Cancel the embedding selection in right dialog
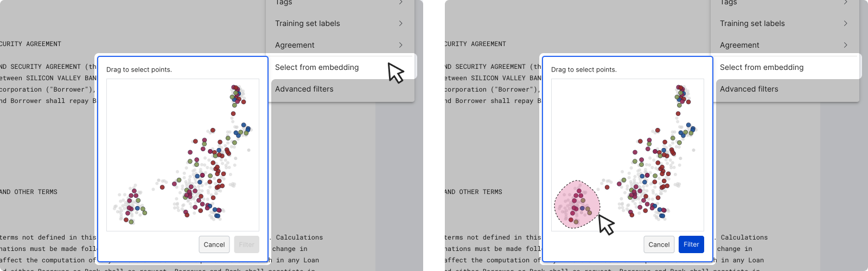This screenshot has width=868, height=271. (659, 244)
